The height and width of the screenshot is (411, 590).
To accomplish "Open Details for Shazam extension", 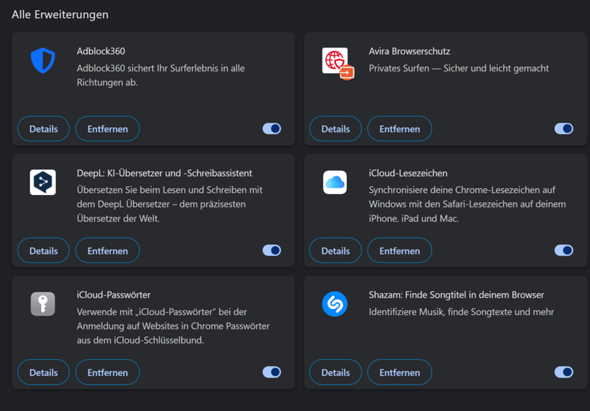I will (336, 372).
